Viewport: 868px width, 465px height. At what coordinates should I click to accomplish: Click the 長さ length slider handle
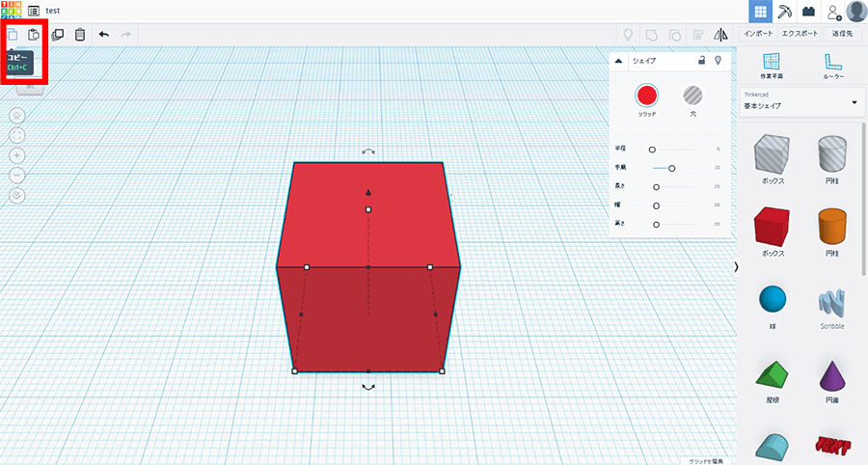click(x=656, y=187)
